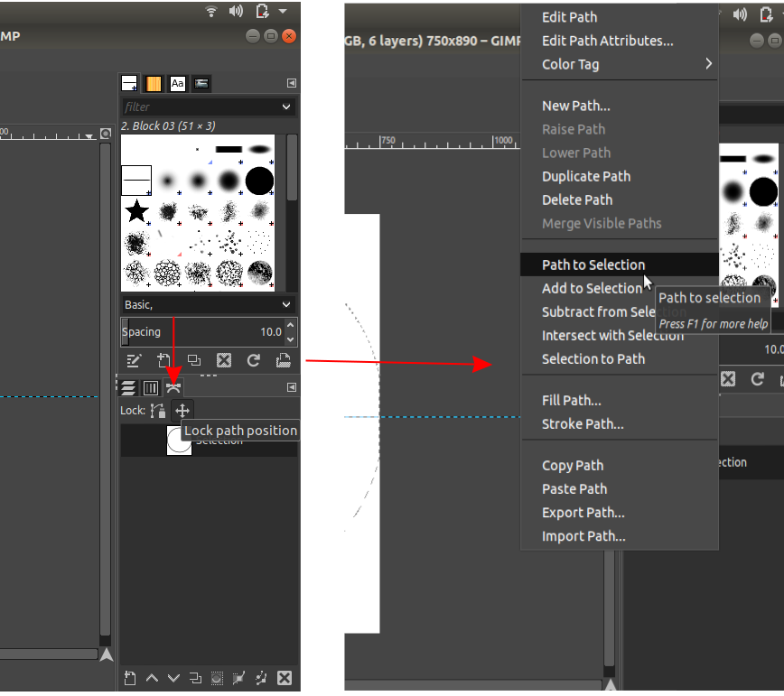Viewport: 784px width, 696px height.
Task: Click the Open brush as image icon
Action: [x=284, y=360]
